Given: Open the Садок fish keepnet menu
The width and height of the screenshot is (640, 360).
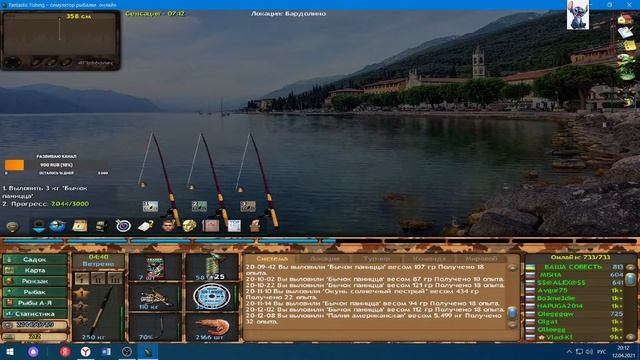Looking at the screenshot, I should coord(35,260).
